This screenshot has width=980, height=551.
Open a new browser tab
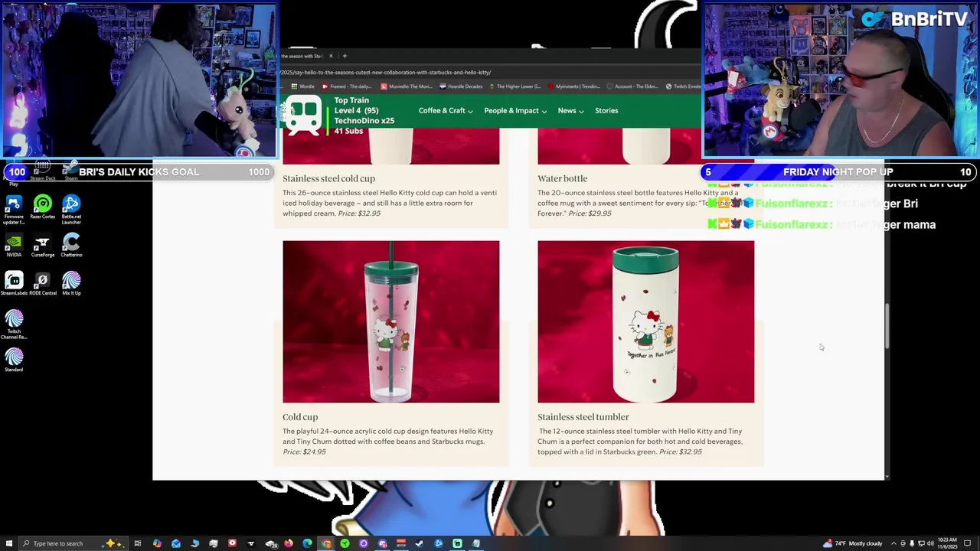point(345,56)
